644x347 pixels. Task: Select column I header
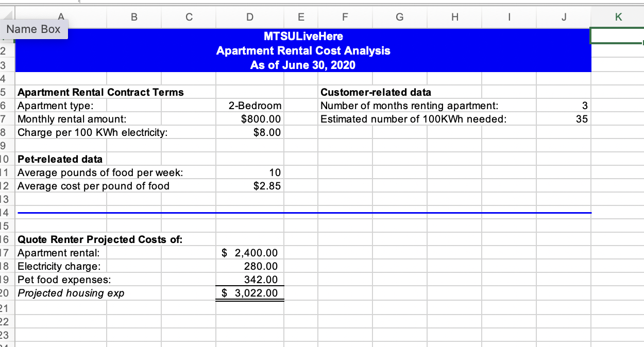(x=509, y=17)
